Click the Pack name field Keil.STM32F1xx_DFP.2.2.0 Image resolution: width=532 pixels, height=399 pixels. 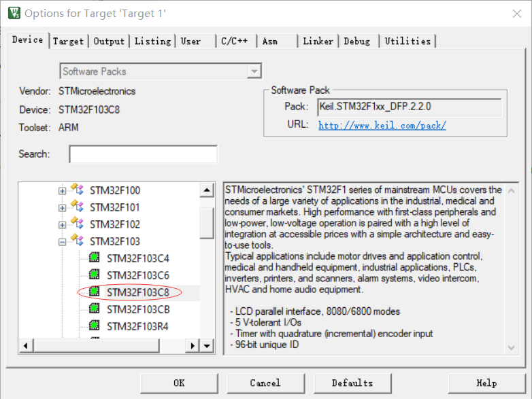(x=409, y=107)
